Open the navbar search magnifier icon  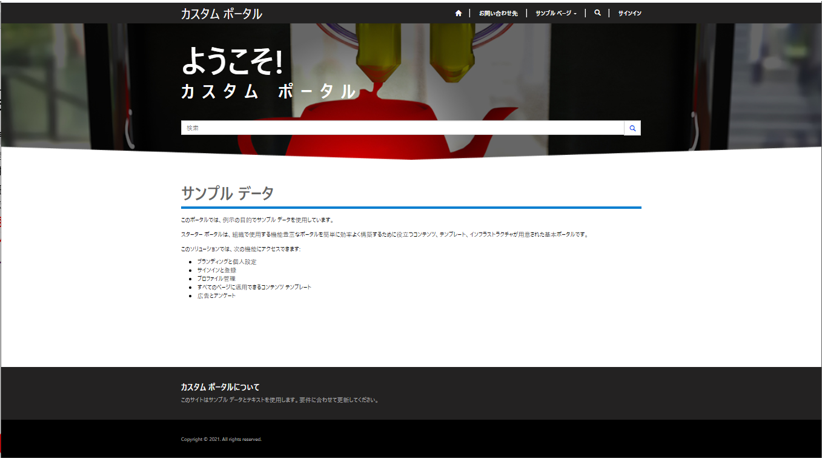coord(598,13)
